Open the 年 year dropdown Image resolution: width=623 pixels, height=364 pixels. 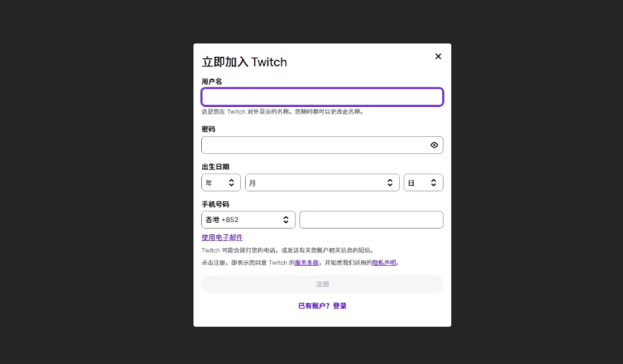click(221, 183)
